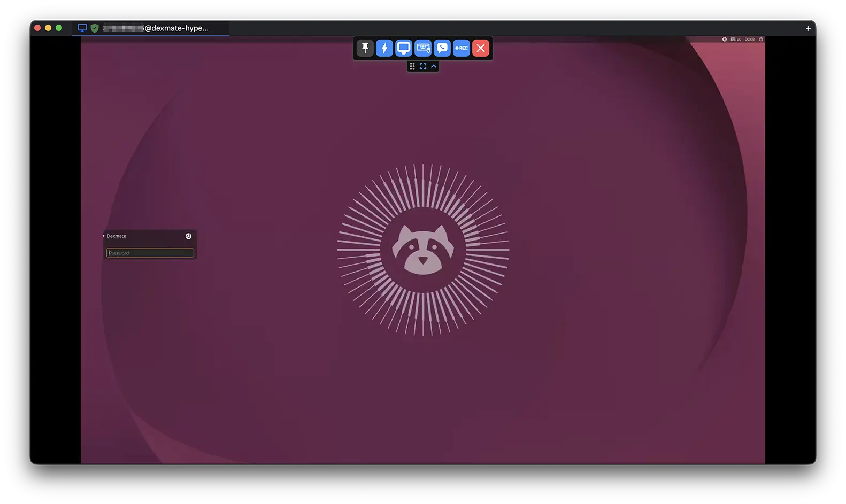This screenshot has width=846, height=504.
Task: Open keyboard and mouse control options
Action: point(423,48)
